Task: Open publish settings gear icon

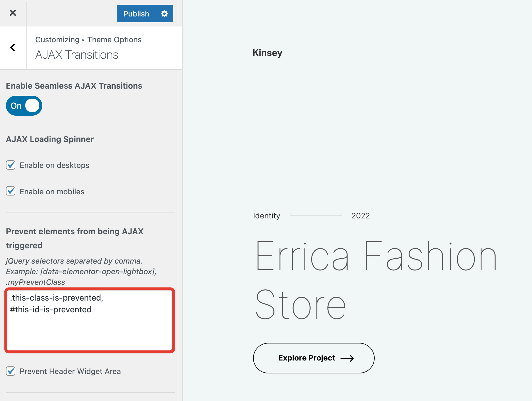Action: coord(164,14)
